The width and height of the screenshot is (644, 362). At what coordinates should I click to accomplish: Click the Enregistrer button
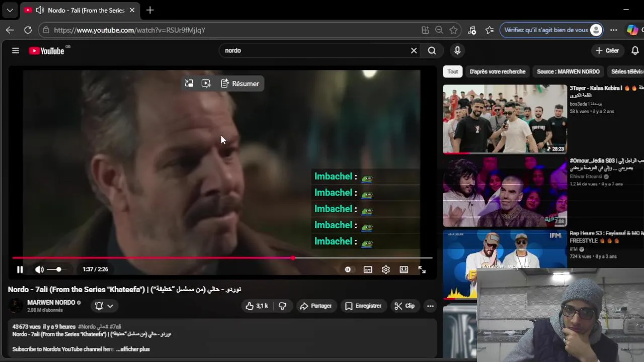point(363,306)
